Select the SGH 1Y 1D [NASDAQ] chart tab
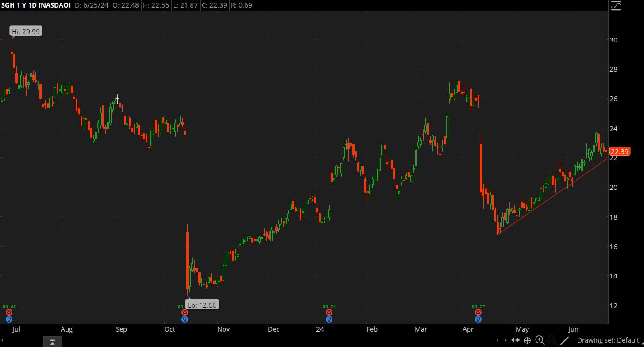This screenshot has width=644, height=347. pos(35,6)
